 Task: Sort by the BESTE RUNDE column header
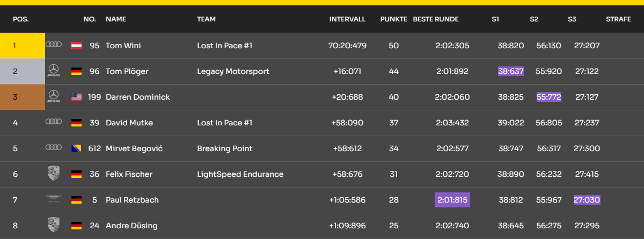pyautogui.click(x=436, y=19)
